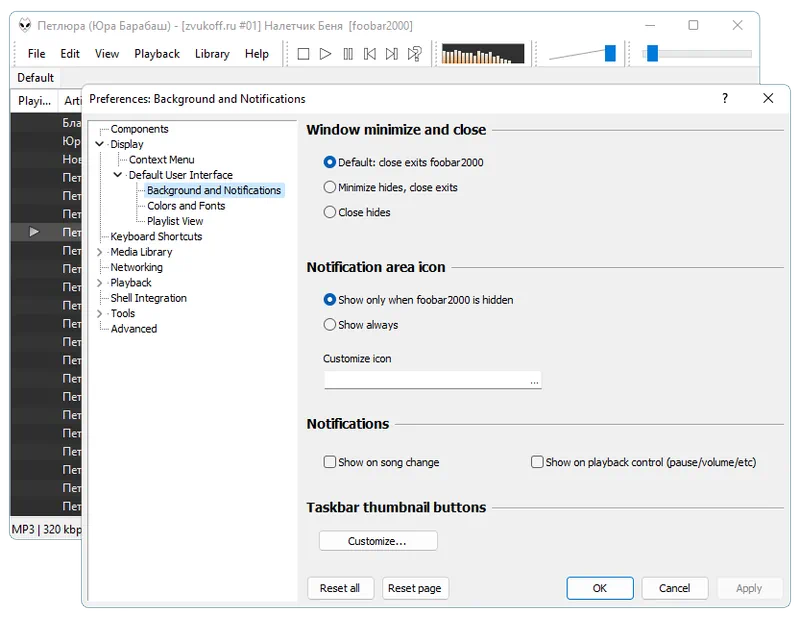Skip to the next track
The image size is (800, 618).
click(392, 54)
